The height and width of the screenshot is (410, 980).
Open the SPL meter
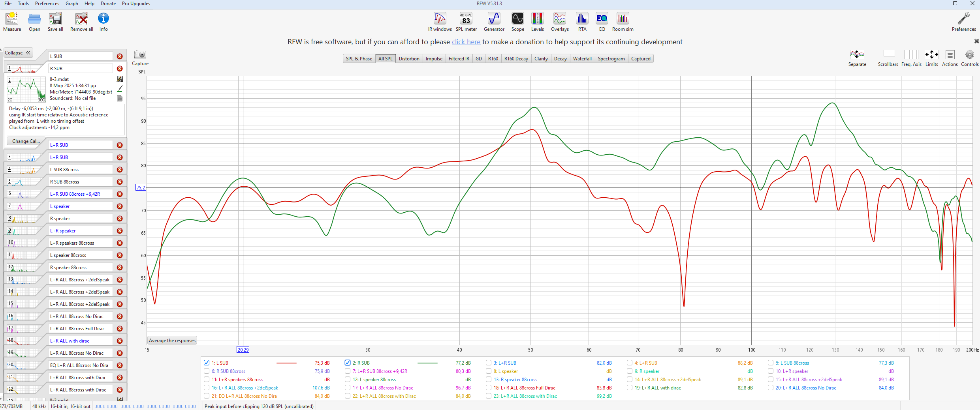(466, 21)
